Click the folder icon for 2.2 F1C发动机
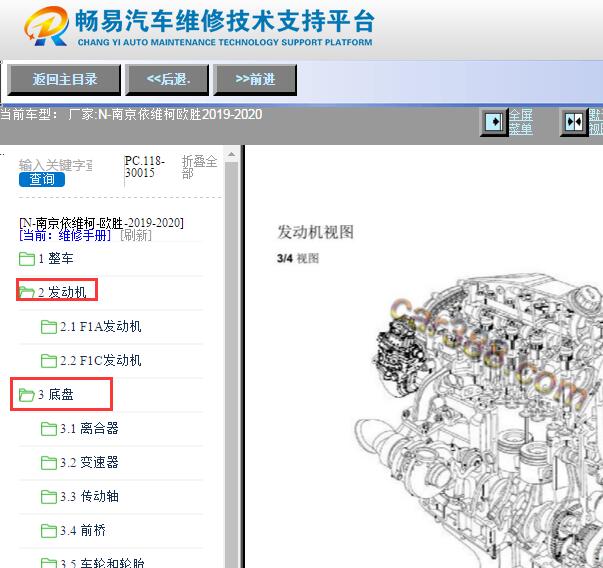Screen dimensions: 603x568 [x=49, y=361]
